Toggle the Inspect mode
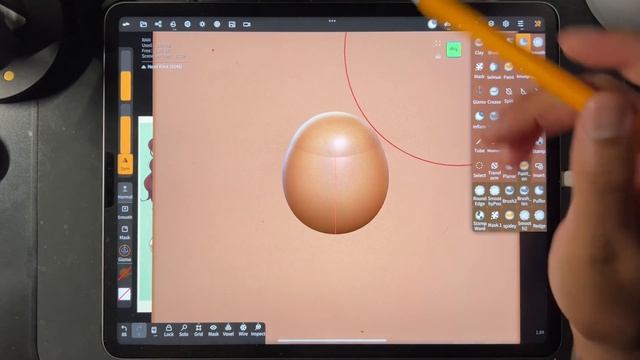This screenshot has width=640, height=360. [x=258, y=330]
